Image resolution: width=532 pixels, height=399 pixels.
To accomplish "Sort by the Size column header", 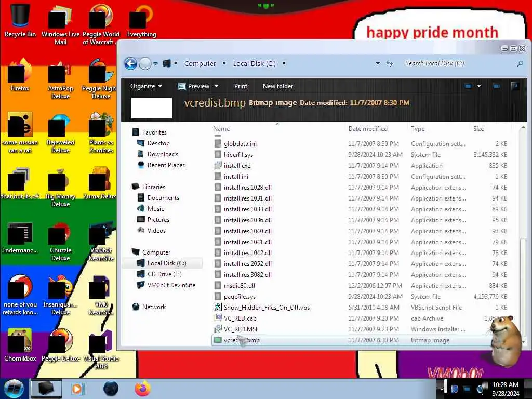I will pos(478,129).
